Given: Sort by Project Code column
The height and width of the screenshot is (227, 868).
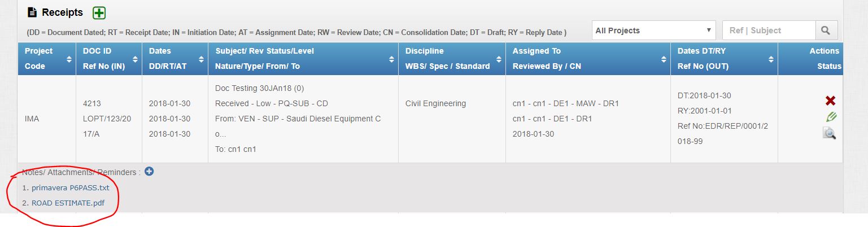Looking at the screenshot, I should (x=69, y=59).
